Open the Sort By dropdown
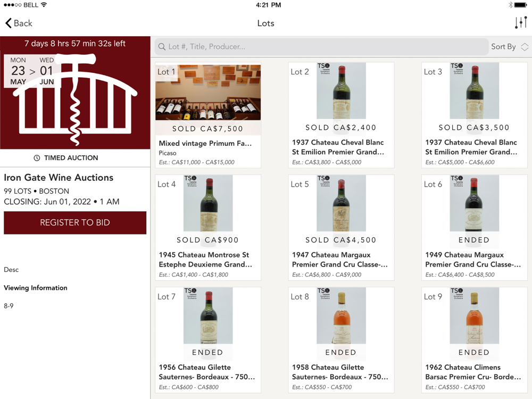The height and width of the screenshot is (399, 532). (510, 47)
